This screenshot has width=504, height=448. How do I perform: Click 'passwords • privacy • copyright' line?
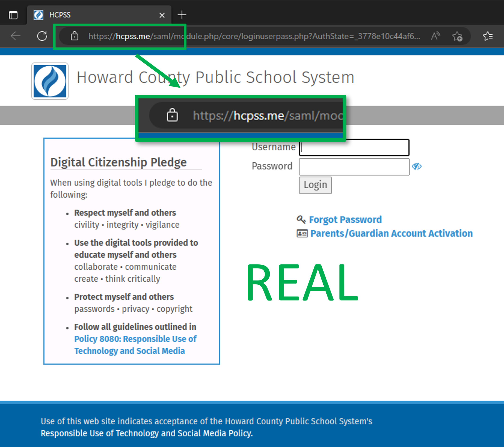tap(133, 309)
